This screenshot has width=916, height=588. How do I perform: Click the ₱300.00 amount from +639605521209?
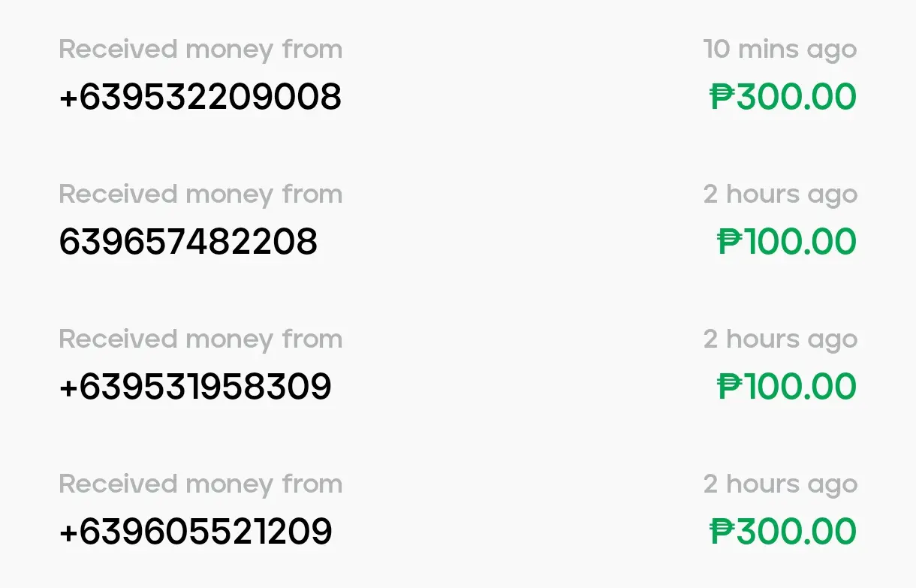click(783, 532)
